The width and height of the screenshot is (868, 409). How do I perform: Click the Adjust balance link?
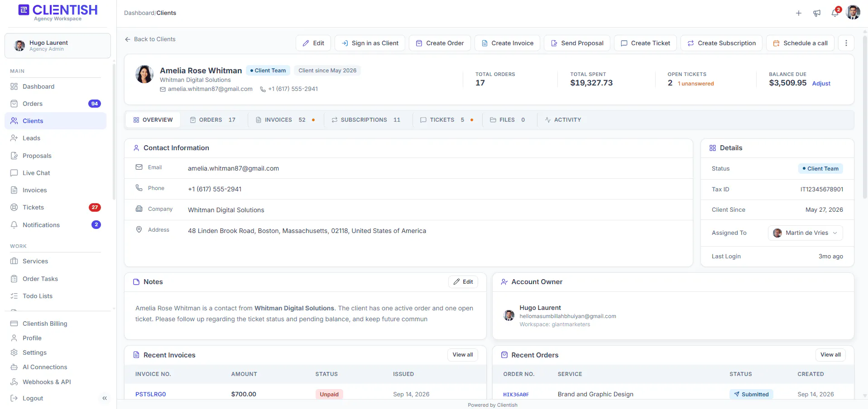pos(821,84)
